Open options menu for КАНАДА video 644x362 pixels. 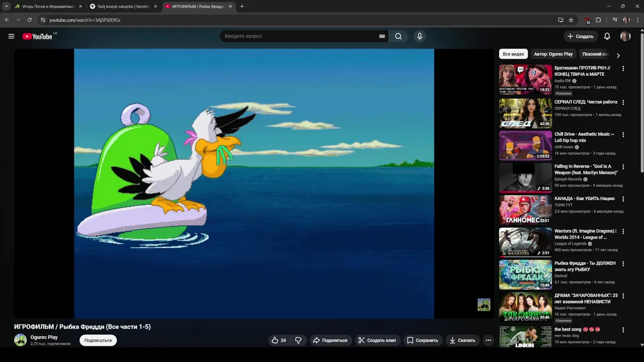click(623, 199)
